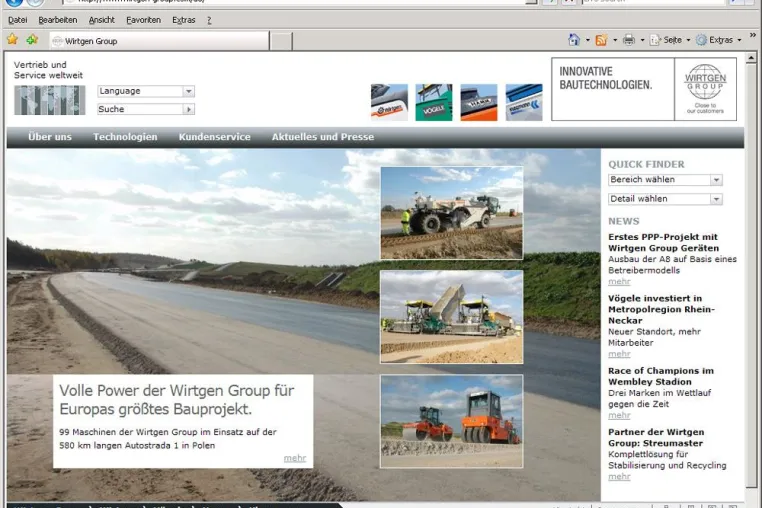Open the Extras menu in menu bar
The image size is (762, 508).
[x=184, y=20]
